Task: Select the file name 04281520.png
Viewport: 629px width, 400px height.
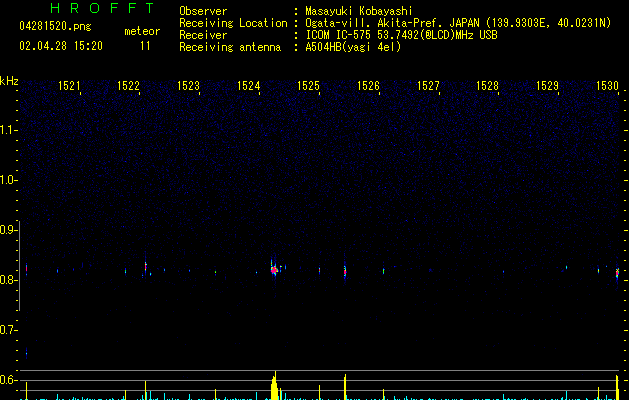Action: tap(55, 26)
